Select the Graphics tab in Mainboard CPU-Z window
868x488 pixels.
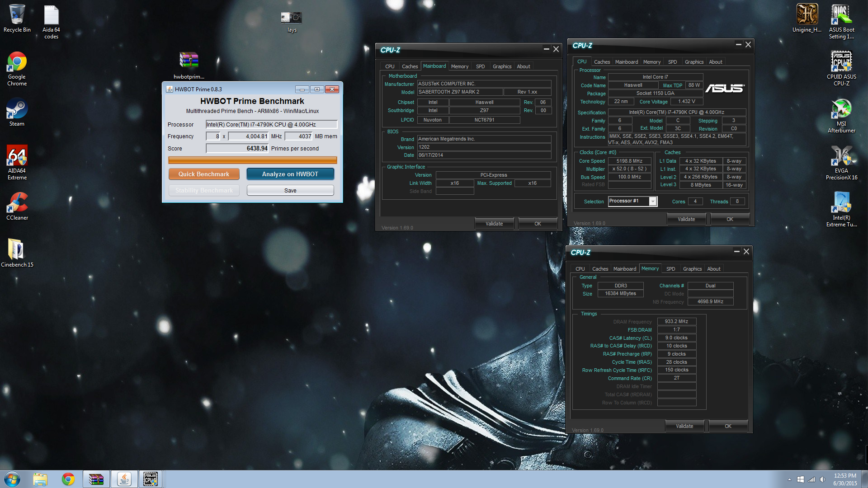[502, 66]
